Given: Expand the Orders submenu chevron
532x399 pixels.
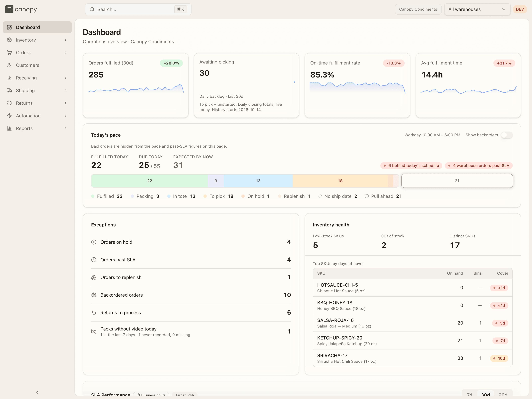Looking at the screenshot, I should (65, 52).
